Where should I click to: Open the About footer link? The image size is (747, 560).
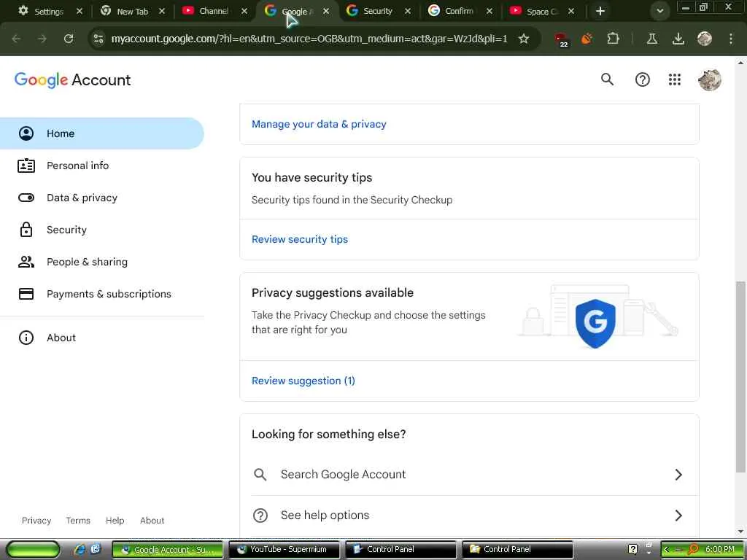pos(152,521)
